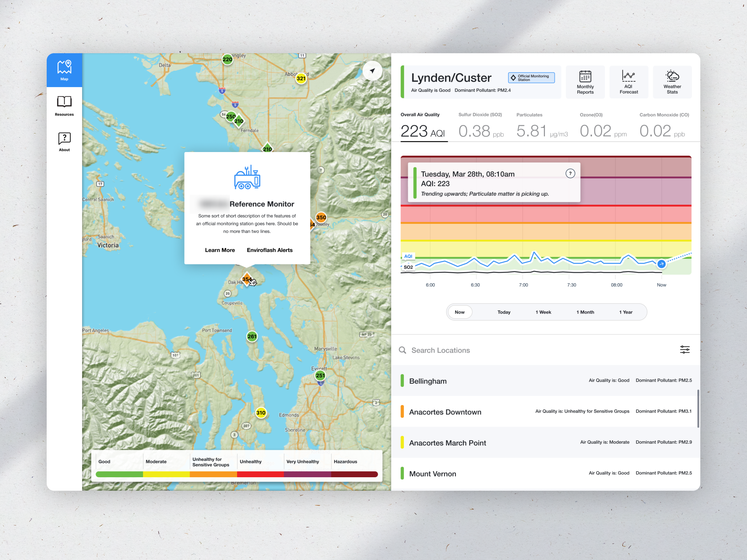Select the 1 Week time range
This screenshot has height=560, width=747.
click(x=543, y=312)
